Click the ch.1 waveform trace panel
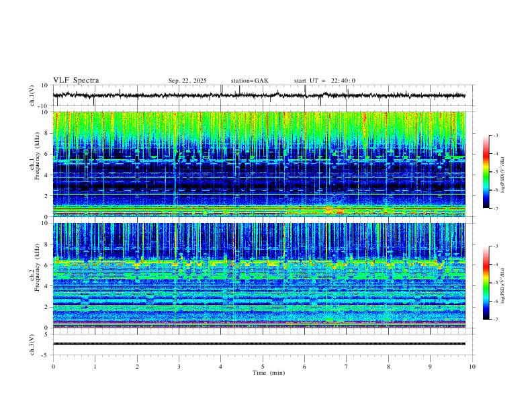The width and height of the screenshot is (532, 411). pyautogui.click(x=264, y=95)
